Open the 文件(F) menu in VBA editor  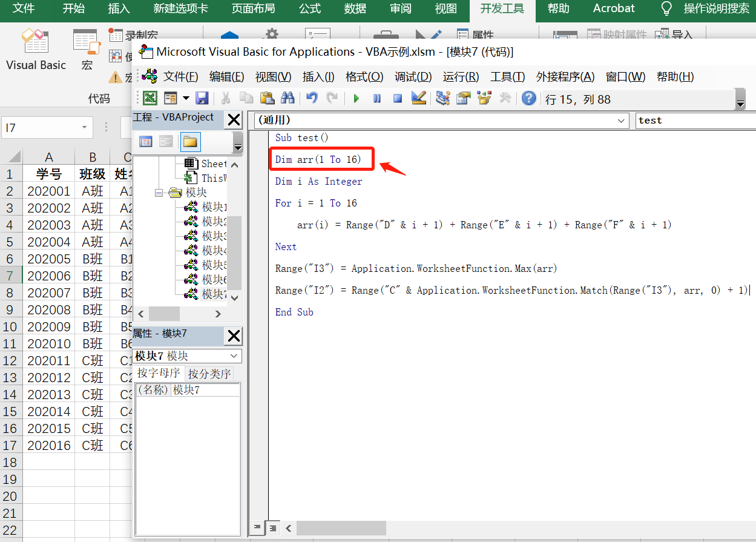tap(180, 77)
